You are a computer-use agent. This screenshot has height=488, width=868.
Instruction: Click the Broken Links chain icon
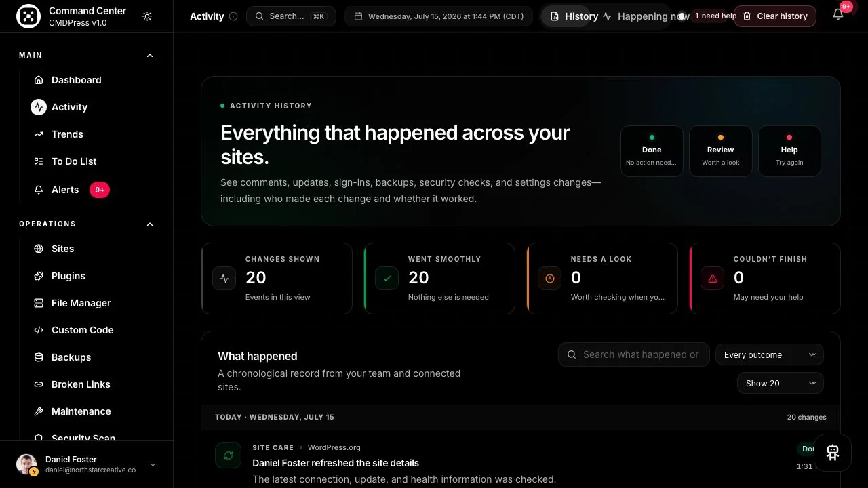(39, 384)
